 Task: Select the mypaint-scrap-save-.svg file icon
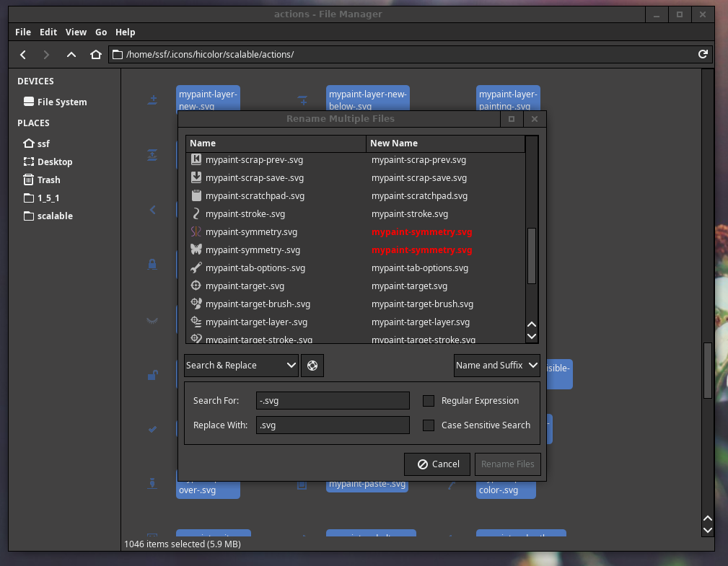click(196, 178)
